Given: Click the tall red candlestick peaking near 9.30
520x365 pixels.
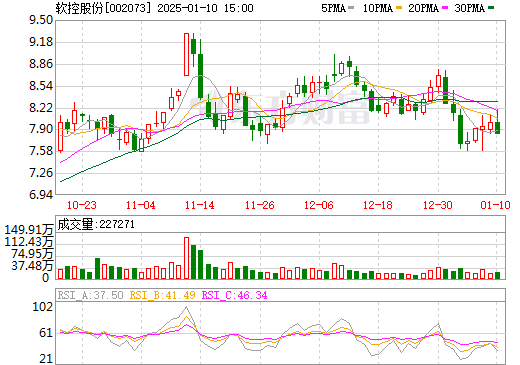Looking at the screenshot, I should (186, 55).
